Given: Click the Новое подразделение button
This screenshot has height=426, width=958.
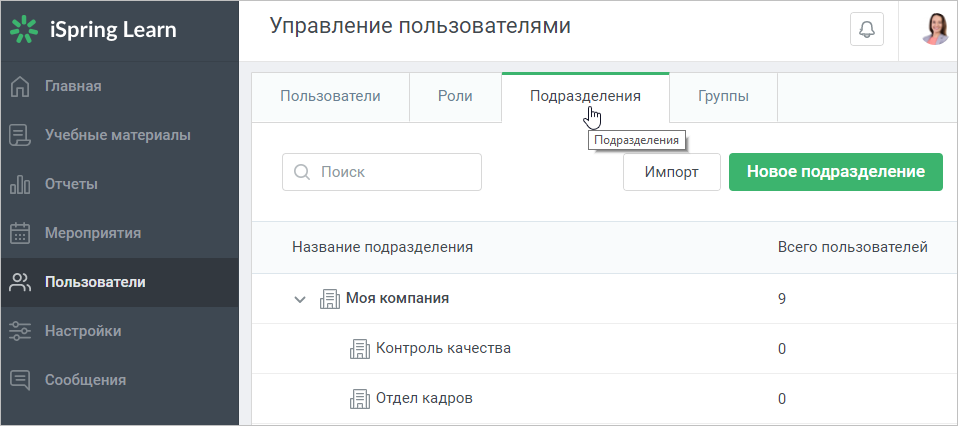Looking at the screenshot, I should pyautogui.click(x=836, y=172).
